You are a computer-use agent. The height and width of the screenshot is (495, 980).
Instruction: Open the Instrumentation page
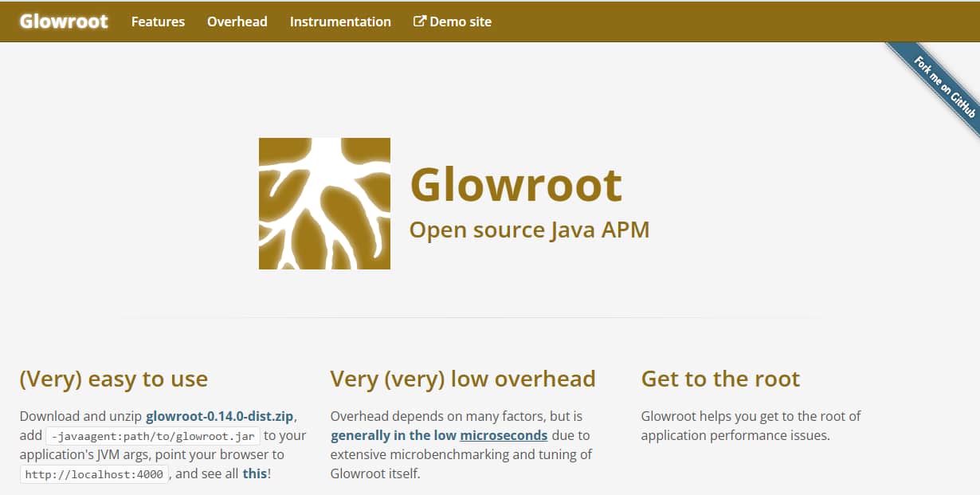pyautogui.click(x=340, y=22)
